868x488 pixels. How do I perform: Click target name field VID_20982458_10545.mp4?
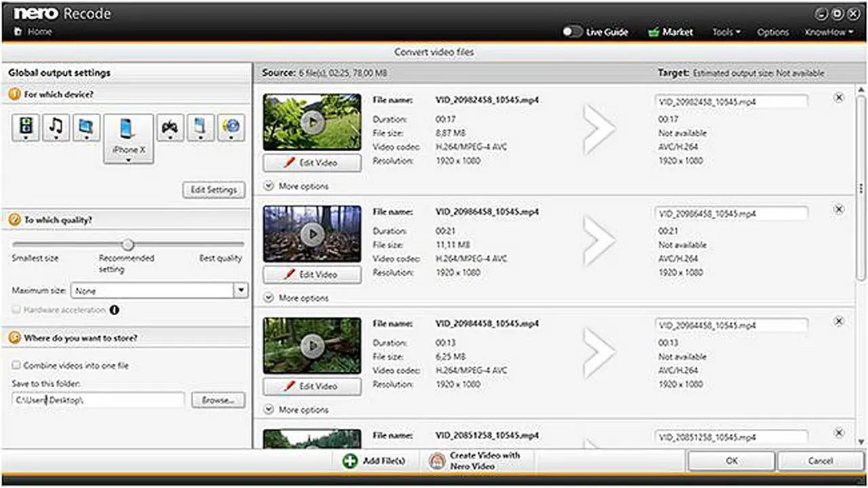pyautogui.click(x=732, y=102)
